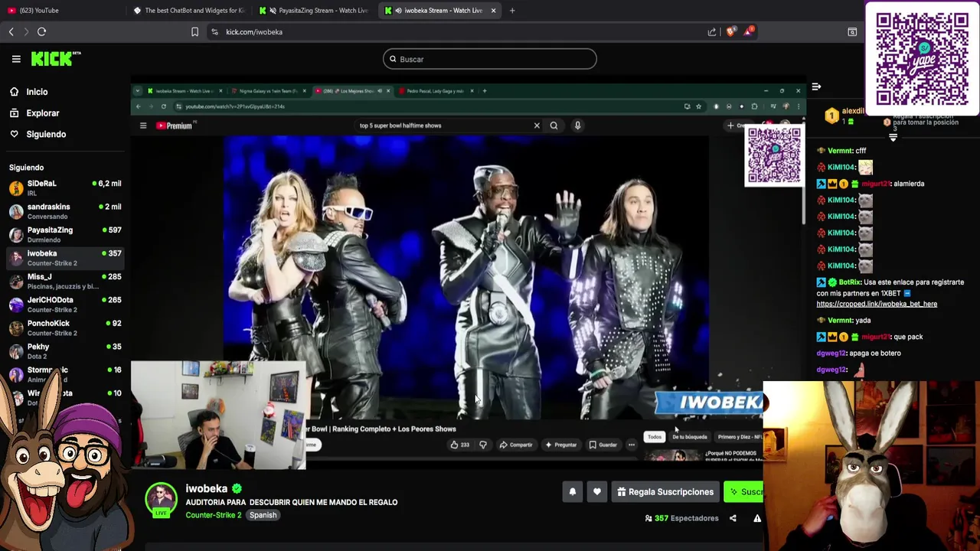Reload the page with refresh icon

point(41,32)
